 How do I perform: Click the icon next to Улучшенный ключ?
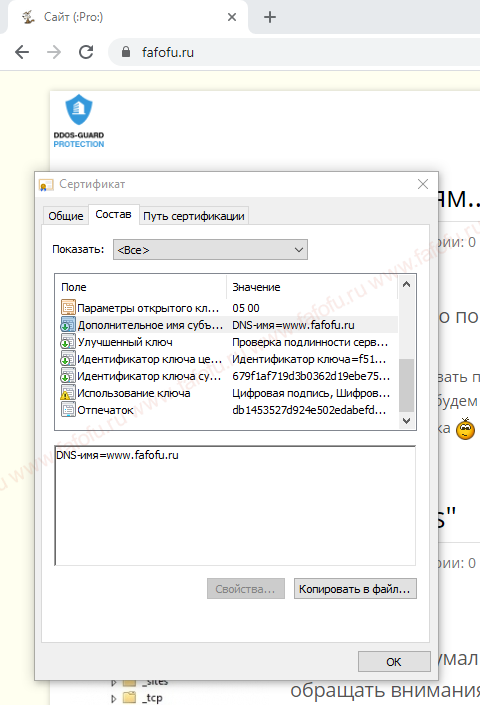[x=68, y=342]
